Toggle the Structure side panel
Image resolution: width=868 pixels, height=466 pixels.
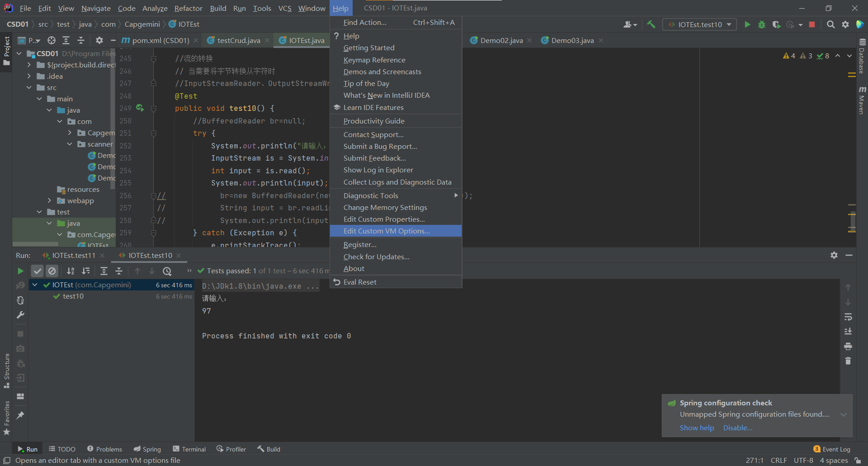[x=7, y=371]
